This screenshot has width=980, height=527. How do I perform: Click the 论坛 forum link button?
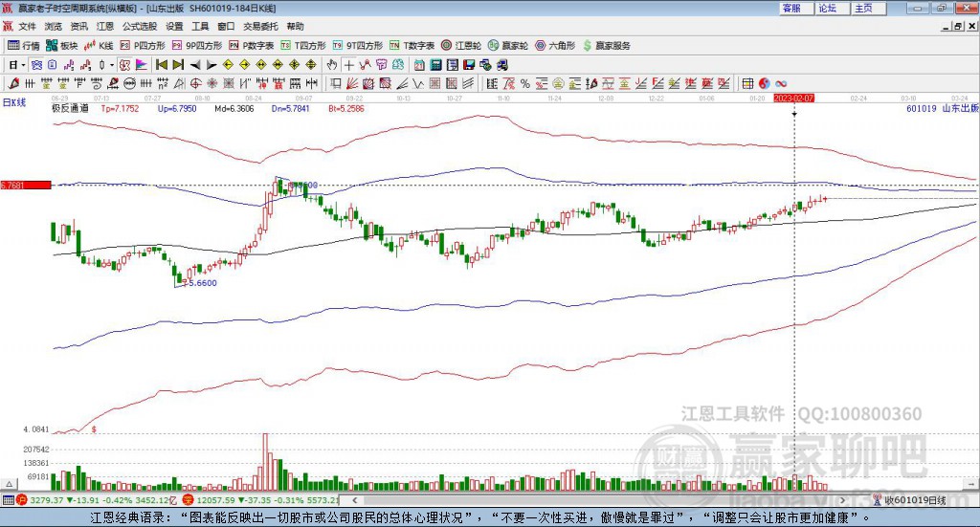click(827, 8)
